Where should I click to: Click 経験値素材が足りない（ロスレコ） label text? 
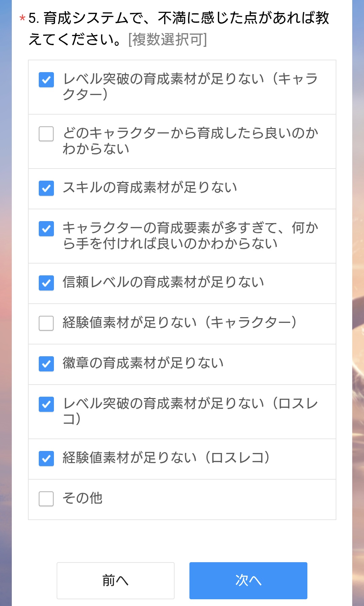click(x=166, y=458)
